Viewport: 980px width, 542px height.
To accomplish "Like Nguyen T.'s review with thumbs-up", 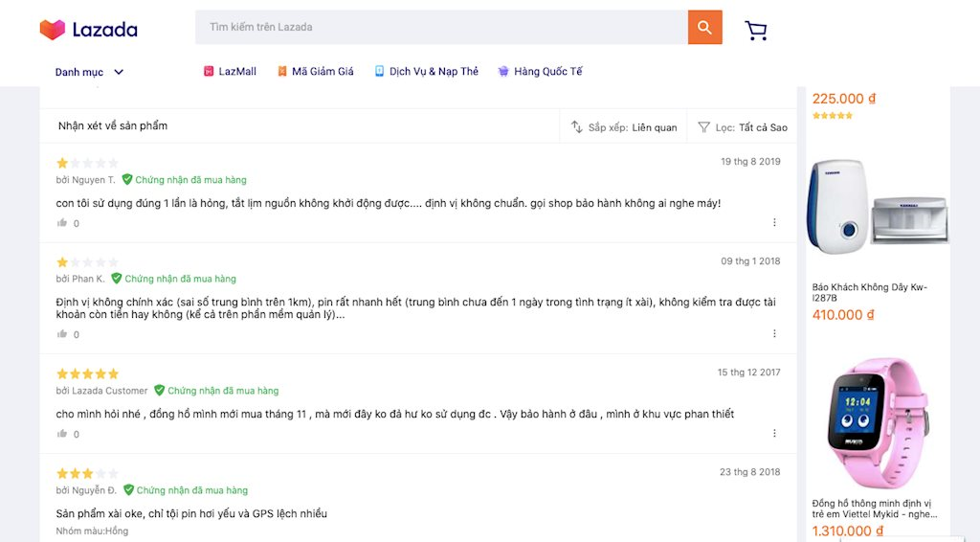I will (63, 223).
